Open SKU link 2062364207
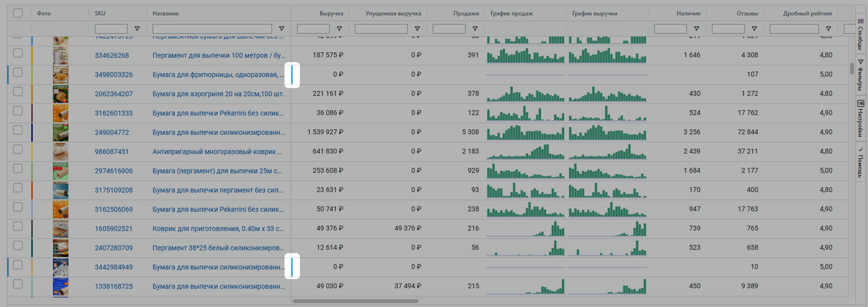The image size is (868, 307). tap(114, 94)
